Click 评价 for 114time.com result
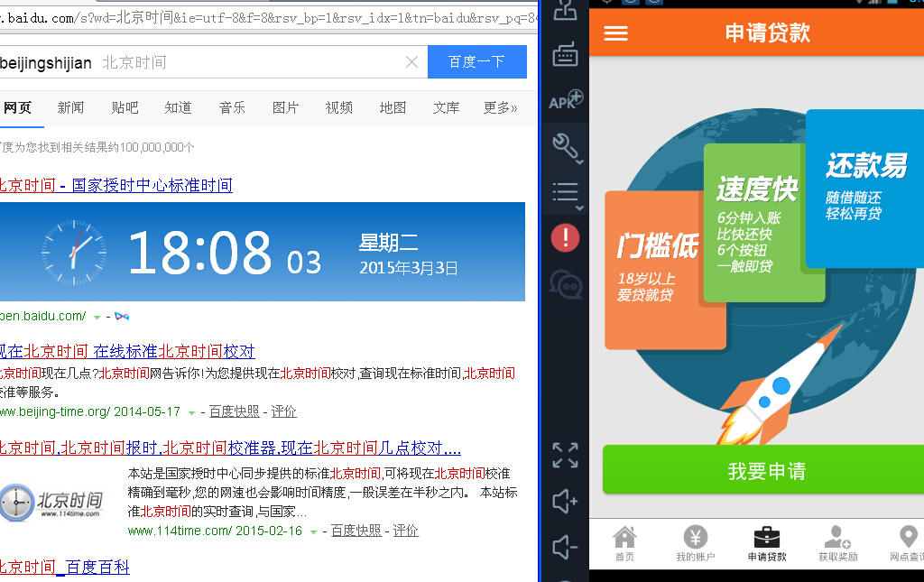This screenshot has width=924, height=582. click(405, 531)
